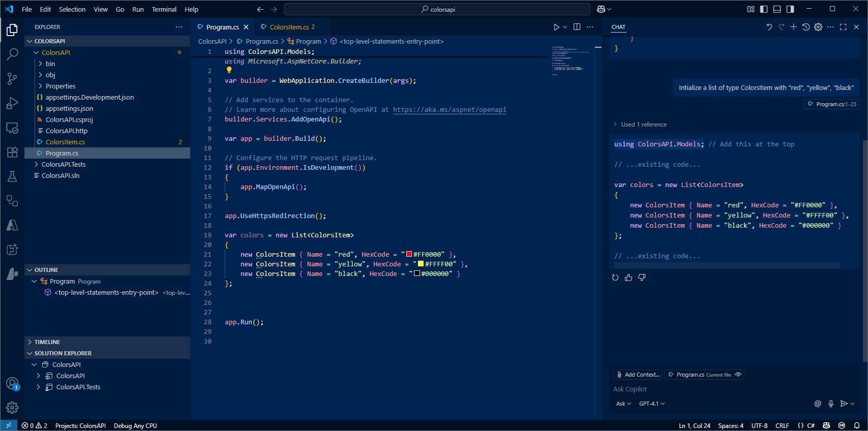Expand the TIMELINE section
This screenshot has height=431, width=868.
click(x=107, y=342)
